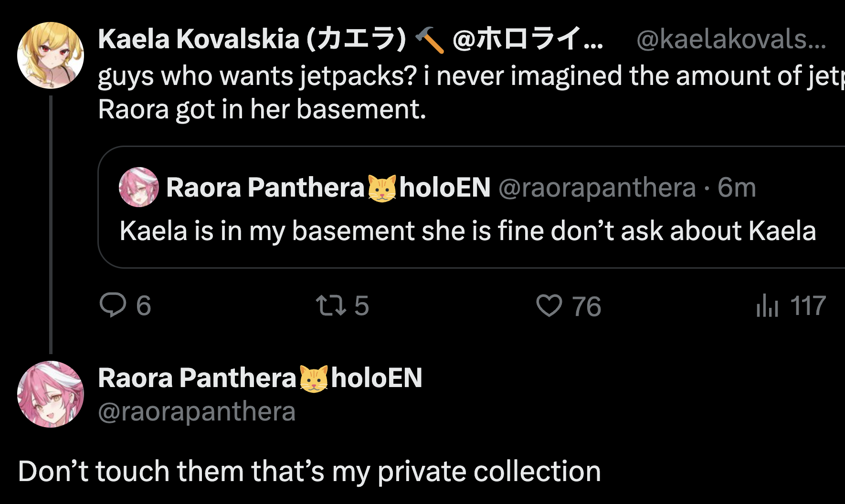Viewport: 845px width, 504px height.
Task: Click Raora's small avatar in quoted tweet
Action: (x=138, y=187)
